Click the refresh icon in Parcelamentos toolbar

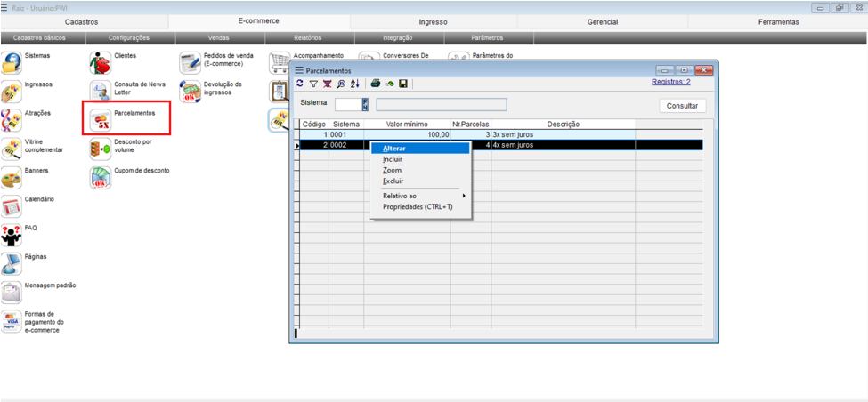point(300,84)
